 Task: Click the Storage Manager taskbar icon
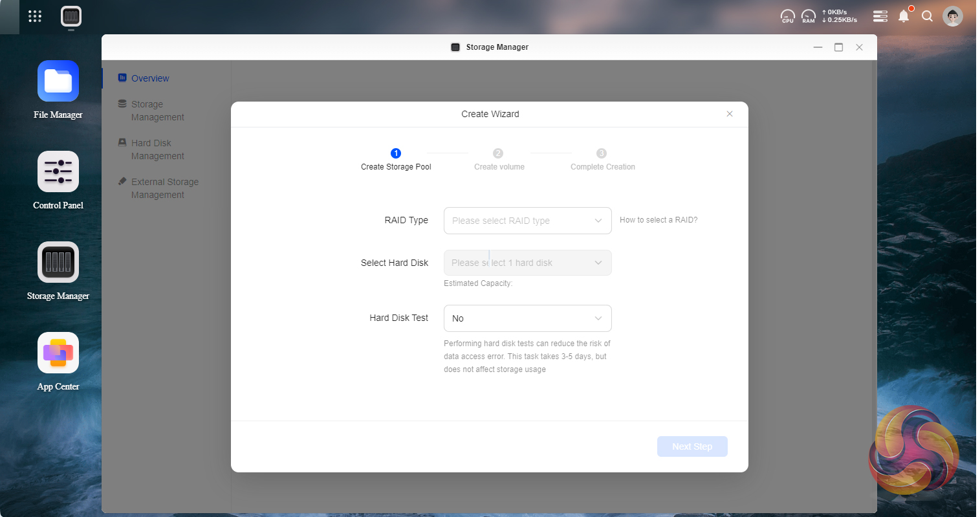(71, 16)
